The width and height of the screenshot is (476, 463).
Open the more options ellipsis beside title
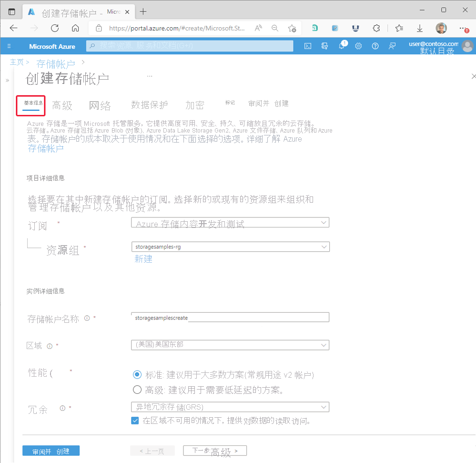pos(150,76)
